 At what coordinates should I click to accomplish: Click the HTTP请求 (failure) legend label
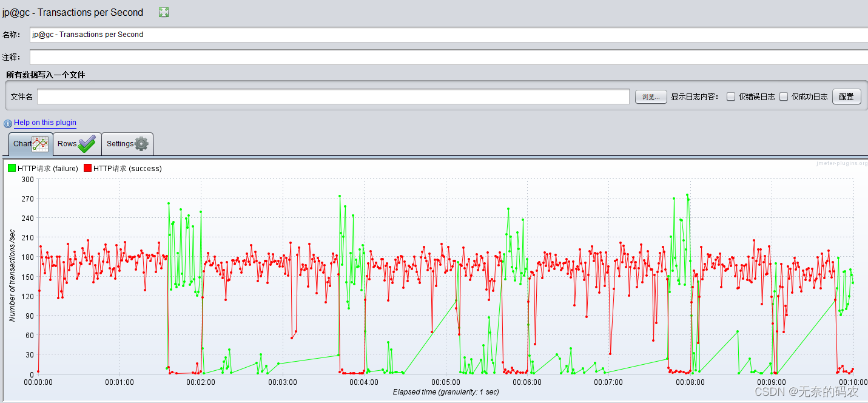click(48, 169)
